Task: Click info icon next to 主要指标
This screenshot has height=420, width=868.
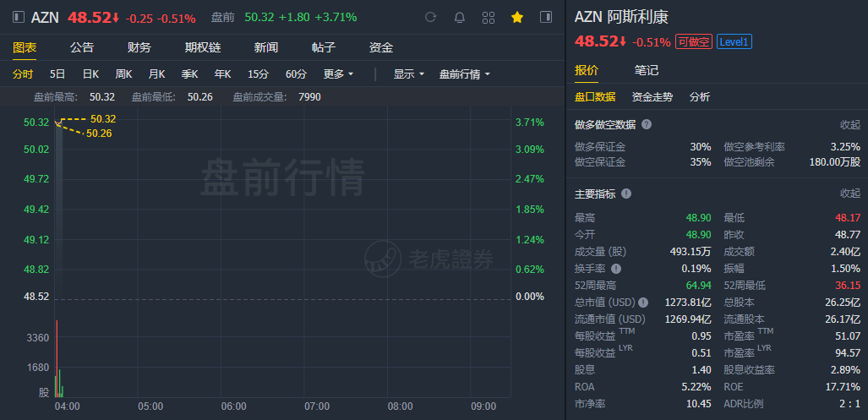Action: [x=626, y=194]
